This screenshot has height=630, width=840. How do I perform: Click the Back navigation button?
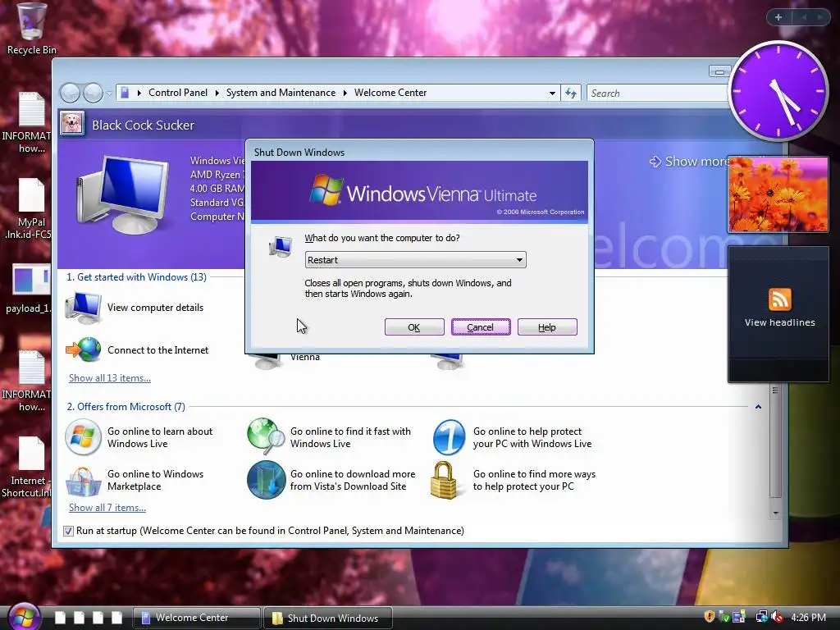71,94
